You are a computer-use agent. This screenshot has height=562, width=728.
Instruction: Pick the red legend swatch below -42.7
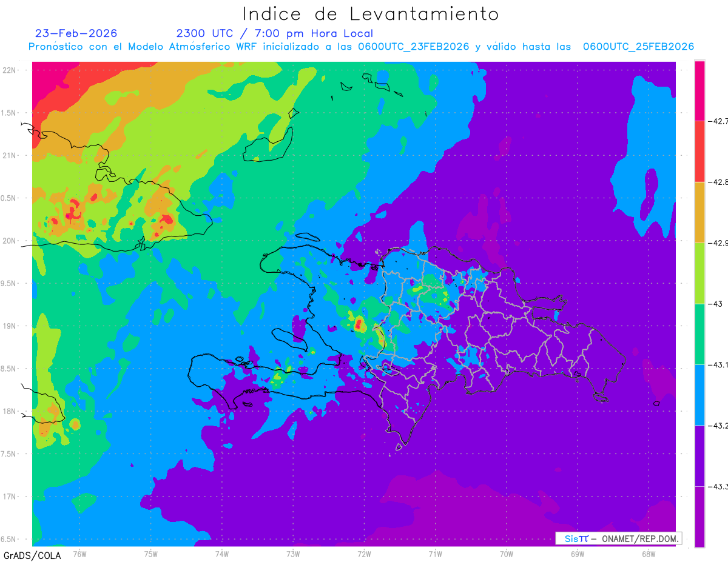tap(700, 152)
